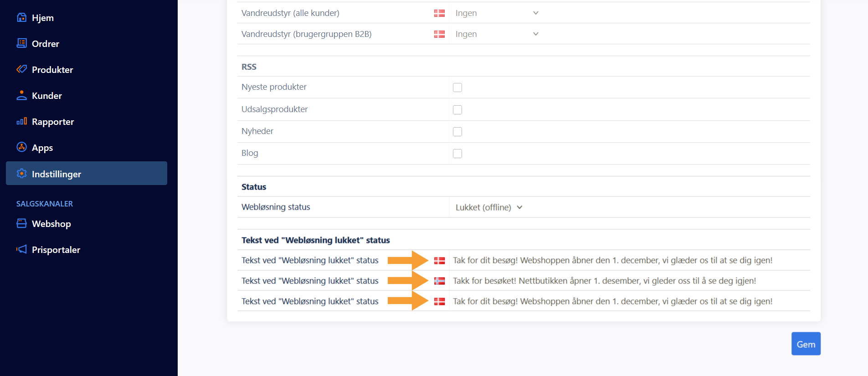Image resolution: width=868 pixels, height=376 pixels.
Task: Click the Webshop storefront icon
Action: [21, 223]
